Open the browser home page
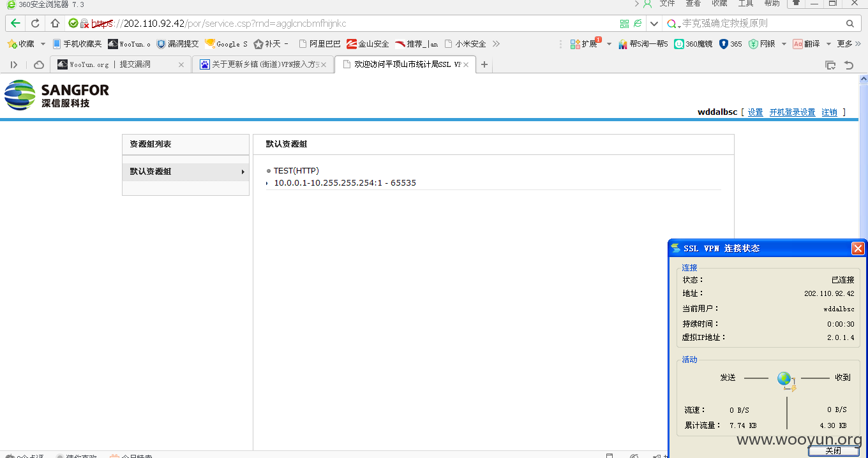The height and width of the screenshot is (458, 868). tap(55, 24)
